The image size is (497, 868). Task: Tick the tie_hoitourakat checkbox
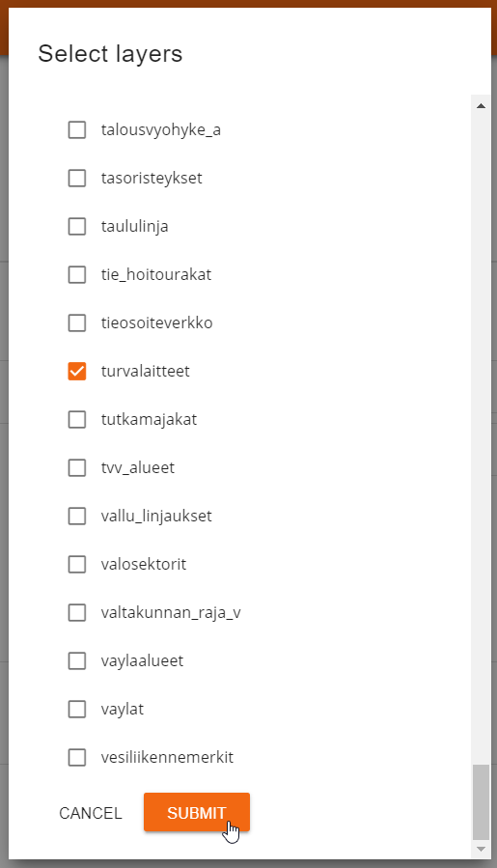(x=77, y=274)
